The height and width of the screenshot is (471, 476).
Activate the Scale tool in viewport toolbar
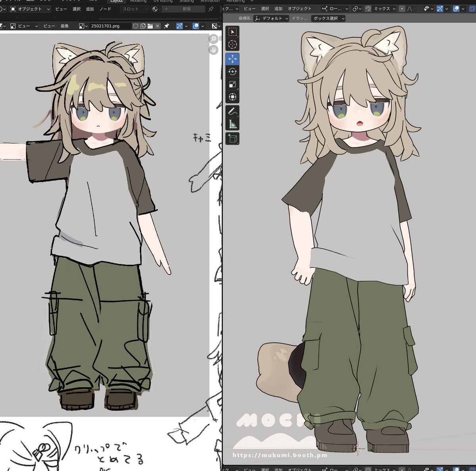coord(232,84)
